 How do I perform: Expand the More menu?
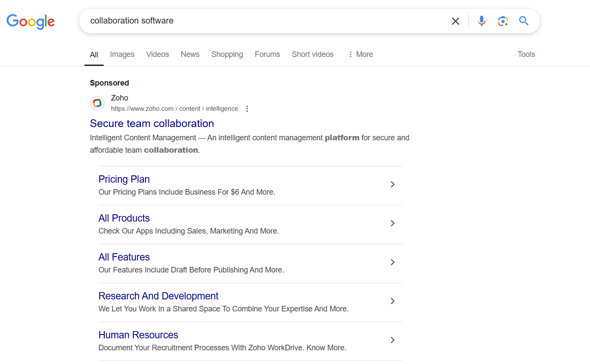tap(360, 54)
